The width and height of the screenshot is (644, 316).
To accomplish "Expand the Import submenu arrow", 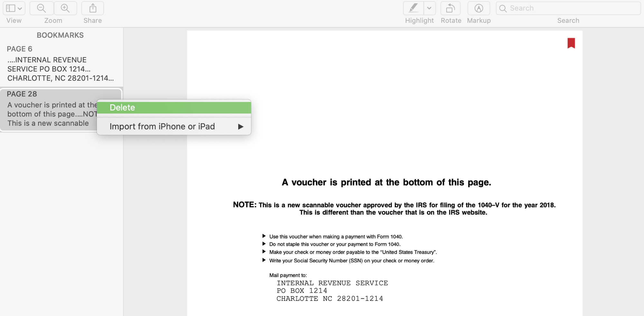I will tap(241, 127).
